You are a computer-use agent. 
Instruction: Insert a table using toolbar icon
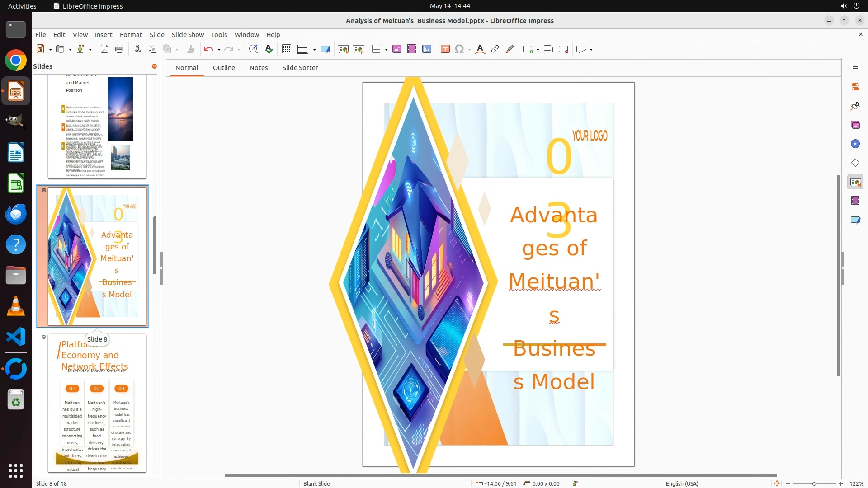click(x=376, y=49)
